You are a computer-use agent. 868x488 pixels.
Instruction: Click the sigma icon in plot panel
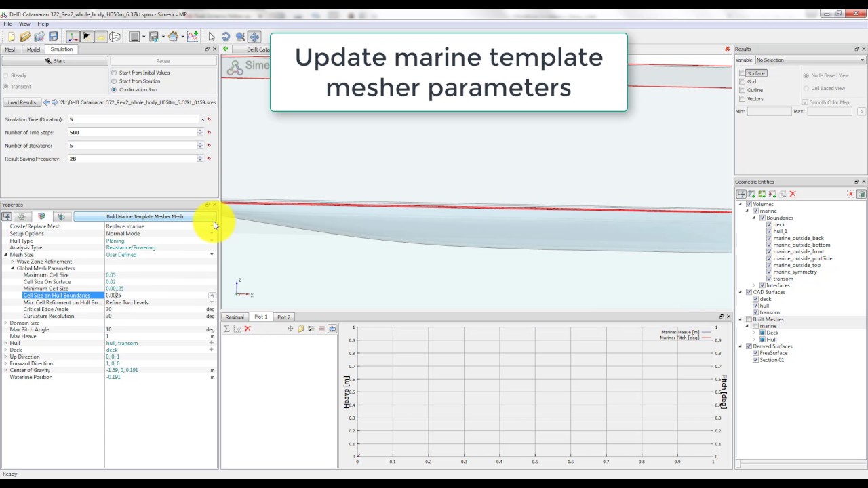[227, 329]
